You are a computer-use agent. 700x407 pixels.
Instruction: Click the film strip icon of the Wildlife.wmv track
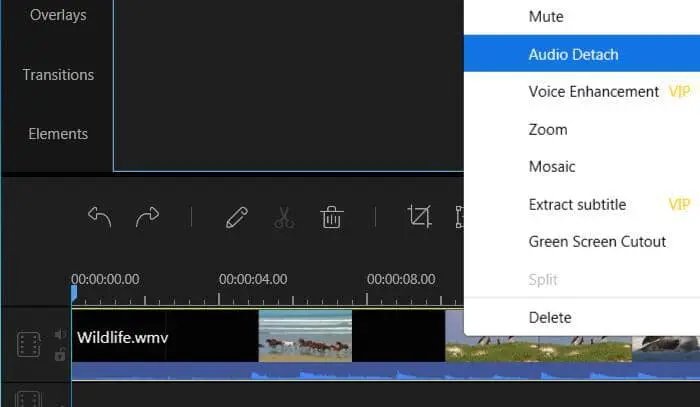point(29,344)
